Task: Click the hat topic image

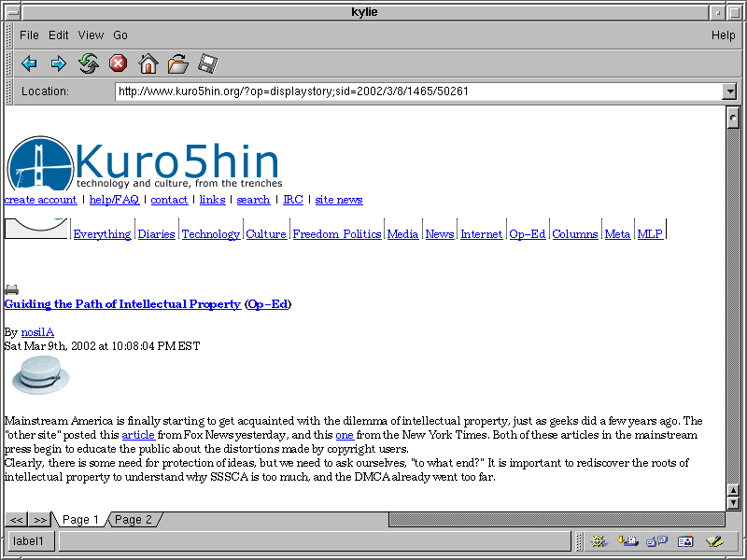Action: click(x=40, y=375)
